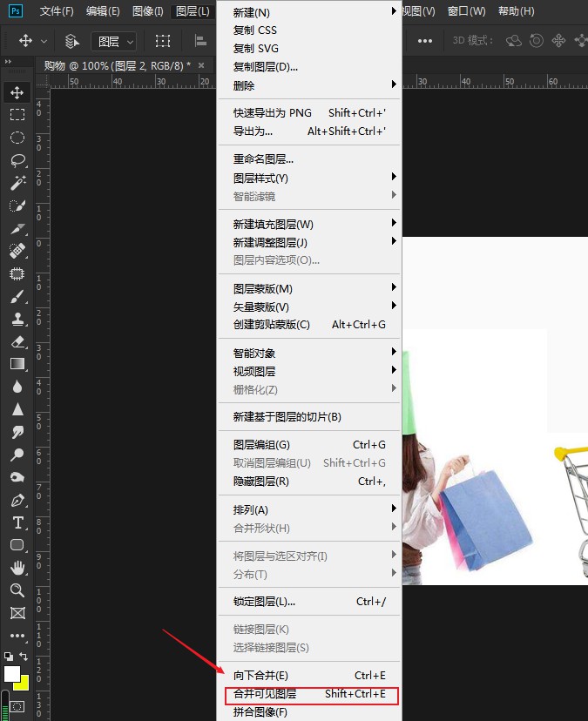Select the Pen tool
588x721 pixels.
pyautogui.click(x=17, y=500)
